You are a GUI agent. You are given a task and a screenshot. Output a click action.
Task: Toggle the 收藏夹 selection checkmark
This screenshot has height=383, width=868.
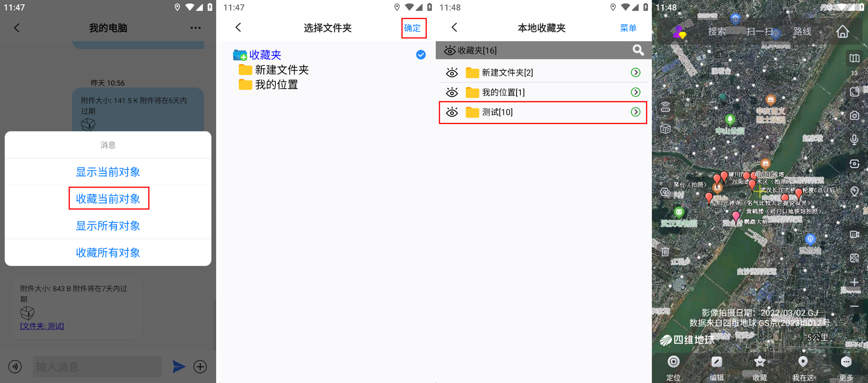[421, 55]
